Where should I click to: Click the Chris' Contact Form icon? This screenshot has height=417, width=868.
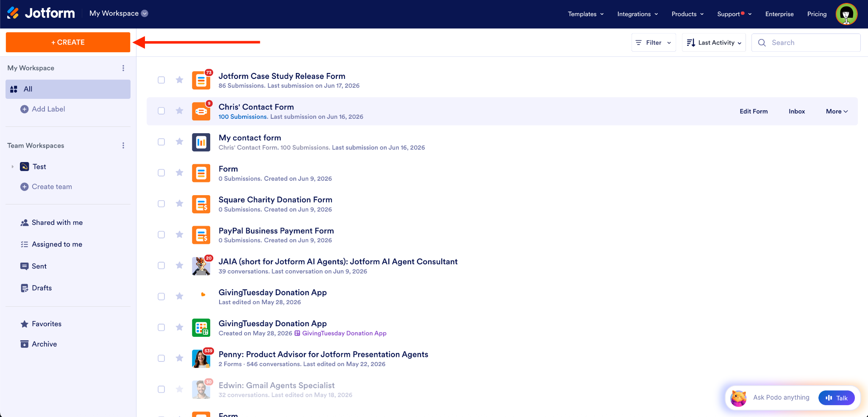201,111
